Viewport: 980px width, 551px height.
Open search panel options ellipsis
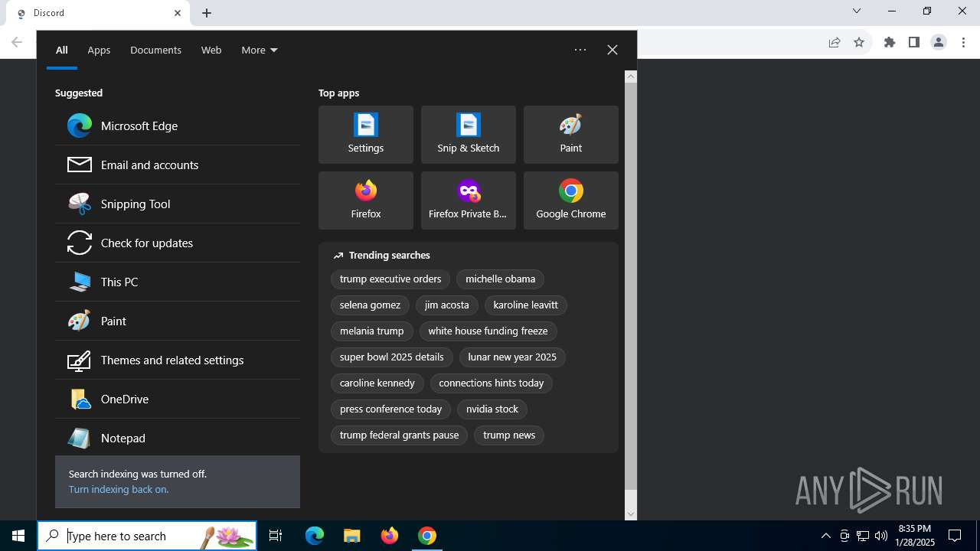click(580, 50)
